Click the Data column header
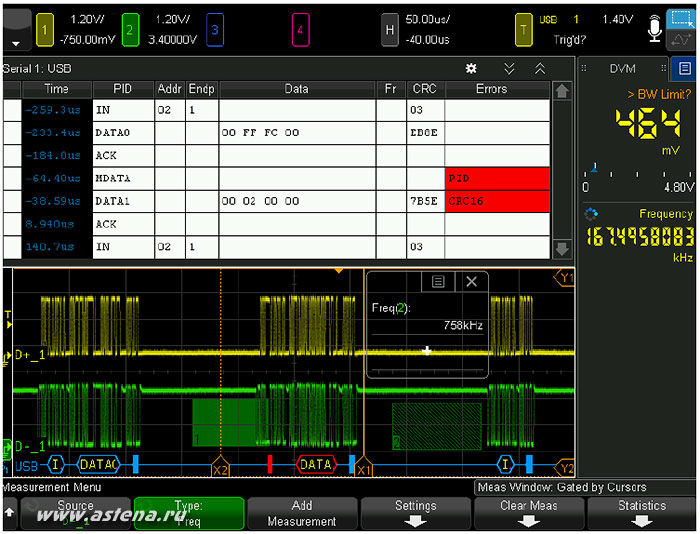 pyautogui.click(x=296, y=89)
